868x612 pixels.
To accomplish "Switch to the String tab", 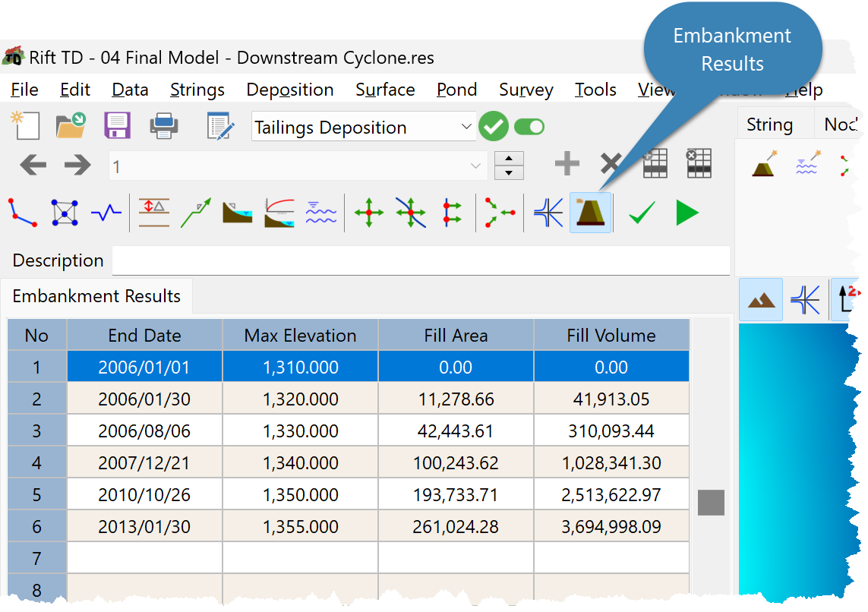I will [769, 125].
